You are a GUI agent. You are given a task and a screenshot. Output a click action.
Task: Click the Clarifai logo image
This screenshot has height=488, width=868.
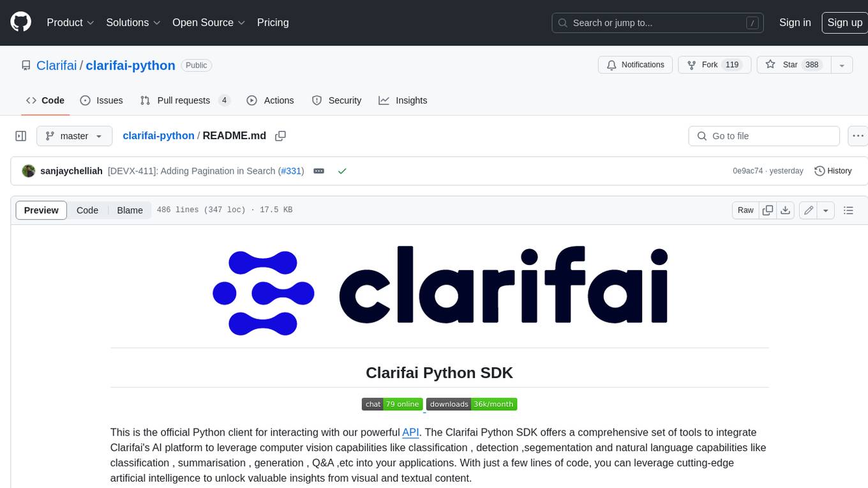439,290
